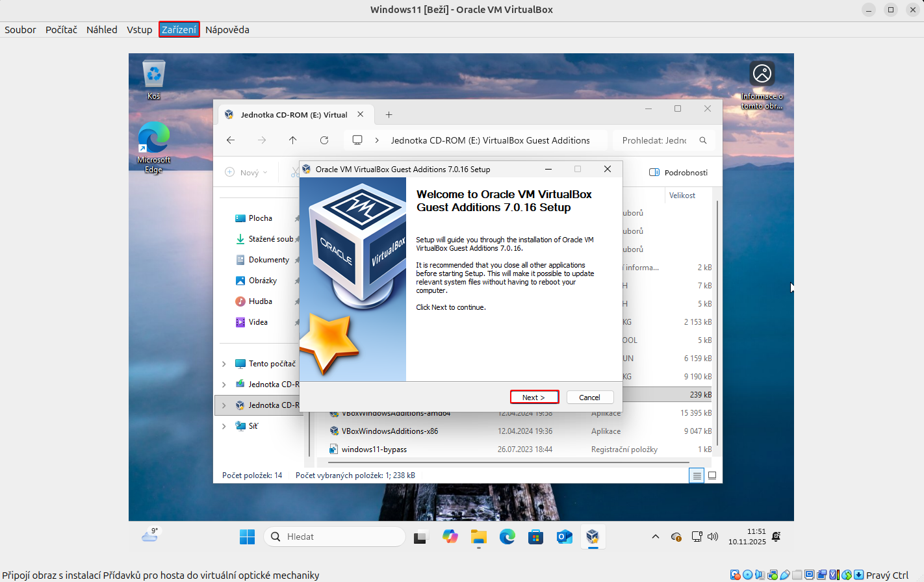The height and width of the screenshot is (582, 924).
Task: Cancel the Guest Additions installation
Action: point(589,397)
